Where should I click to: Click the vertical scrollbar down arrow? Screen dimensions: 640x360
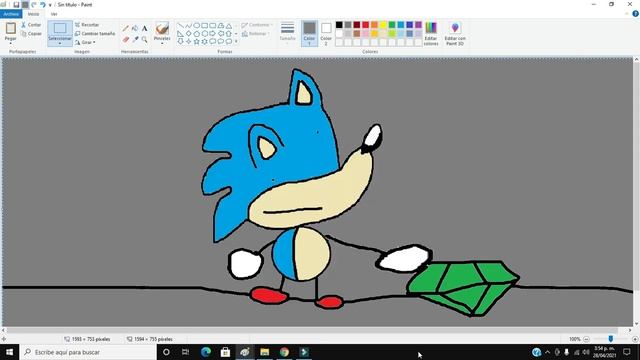click(636, 324)
